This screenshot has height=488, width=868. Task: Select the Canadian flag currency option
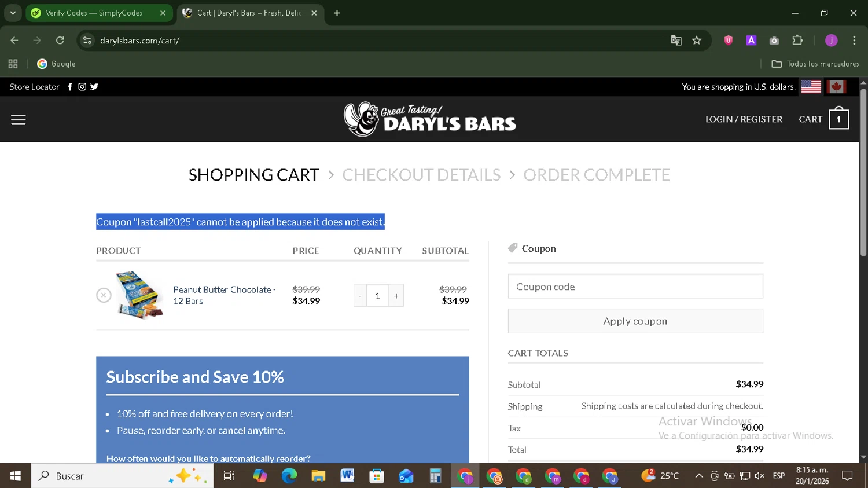click(836, 87)
